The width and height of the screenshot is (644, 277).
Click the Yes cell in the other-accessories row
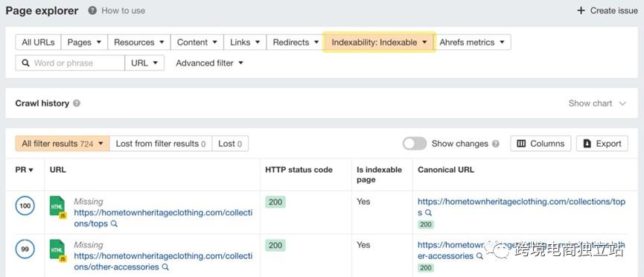(x=363, y=245)
